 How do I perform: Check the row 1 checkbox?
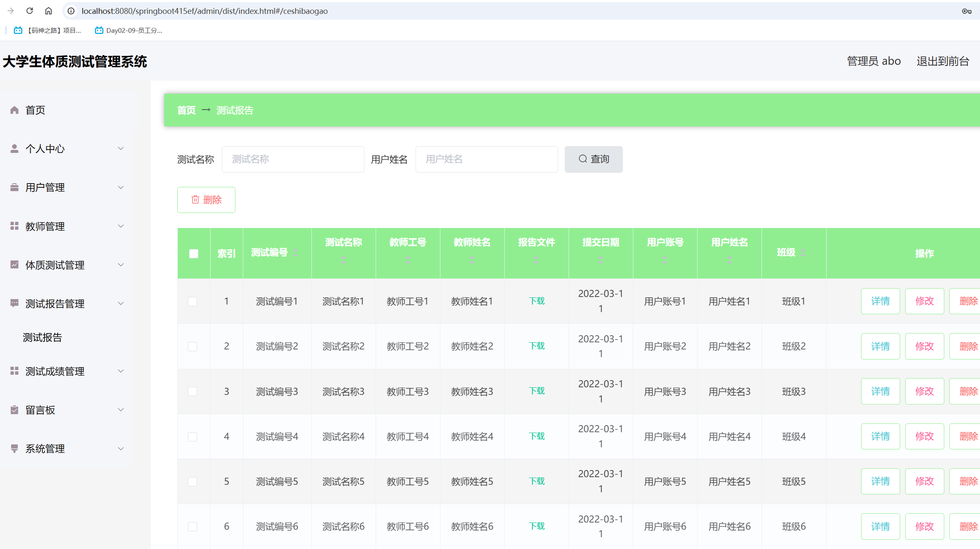tap(192, 301)
